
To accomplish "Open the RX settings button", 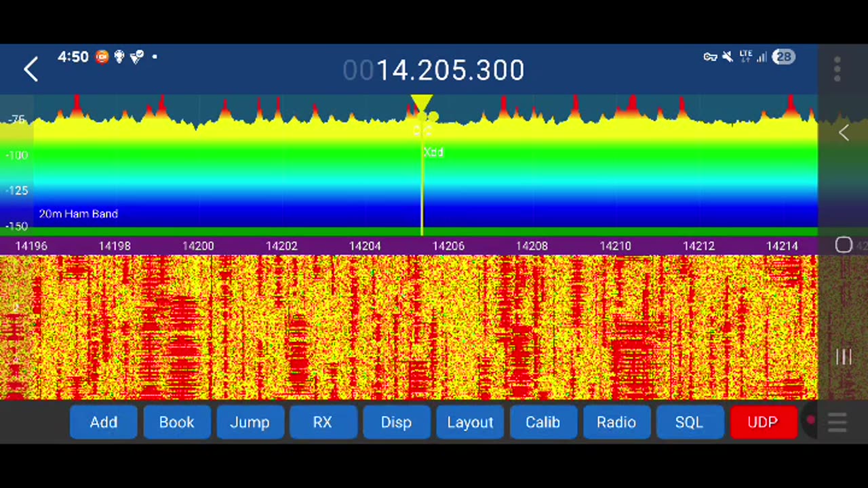I will [x=323, y=422].
